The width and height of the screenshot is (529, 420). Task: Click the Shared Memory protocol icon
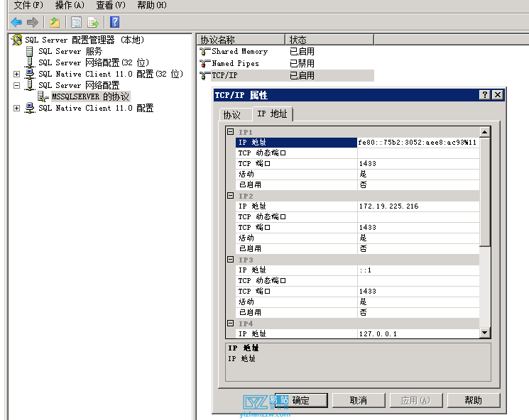click(204, 52)
